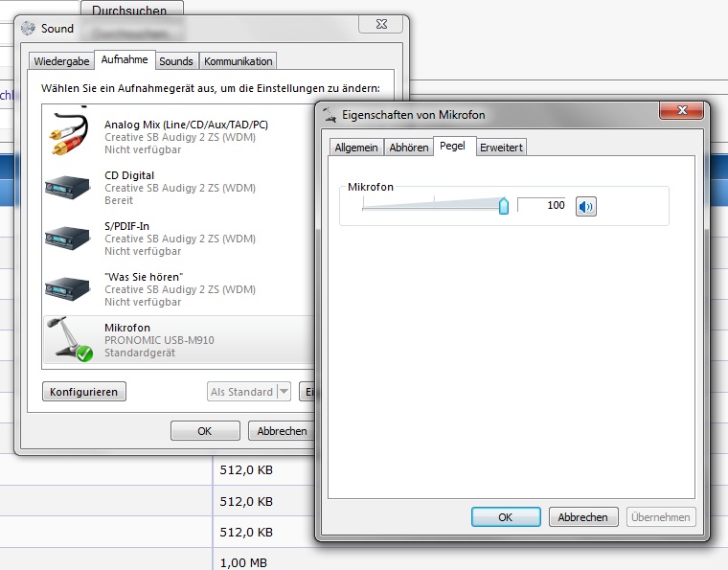Close the Sound window
This screenshot has height=570, width=728.
tap(380, 24)
